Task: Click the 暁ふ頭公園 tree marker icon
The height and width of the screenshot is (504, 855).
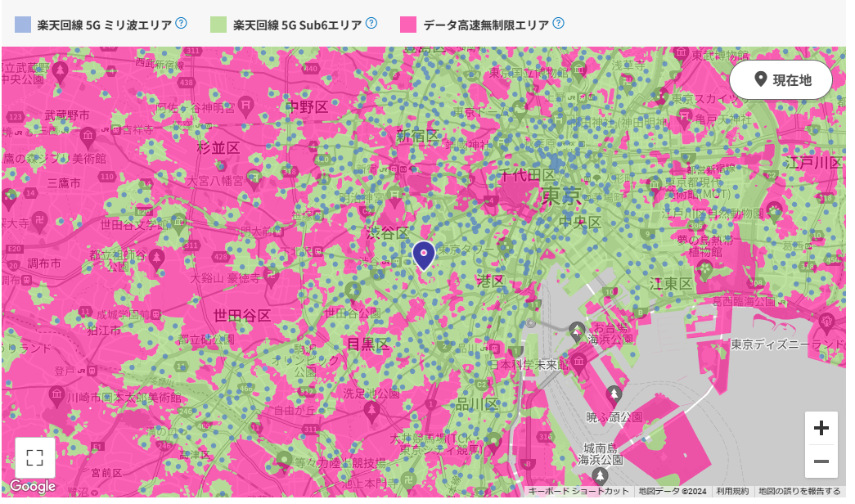Action: [614, 394]
